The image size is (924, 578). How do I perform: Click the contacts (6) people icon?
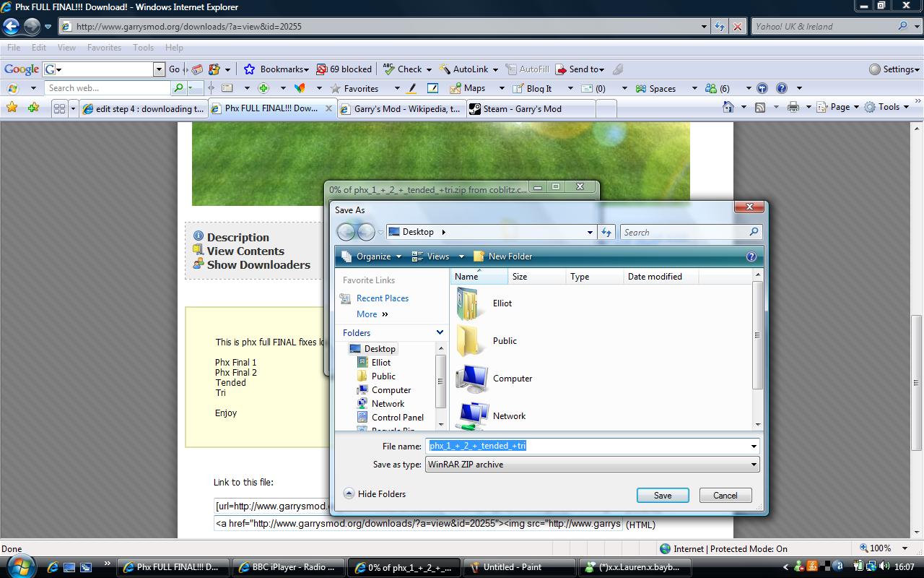(x=711, y=88)
